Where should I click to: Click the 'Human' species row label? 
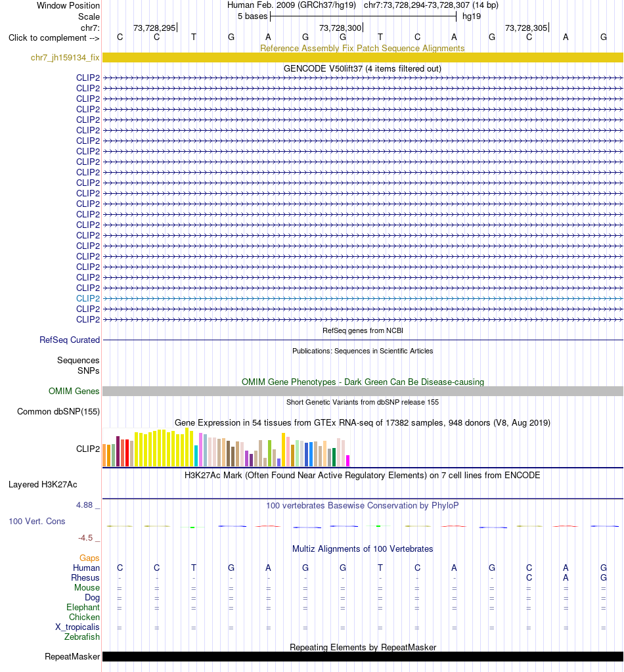(x=86, y=568)
